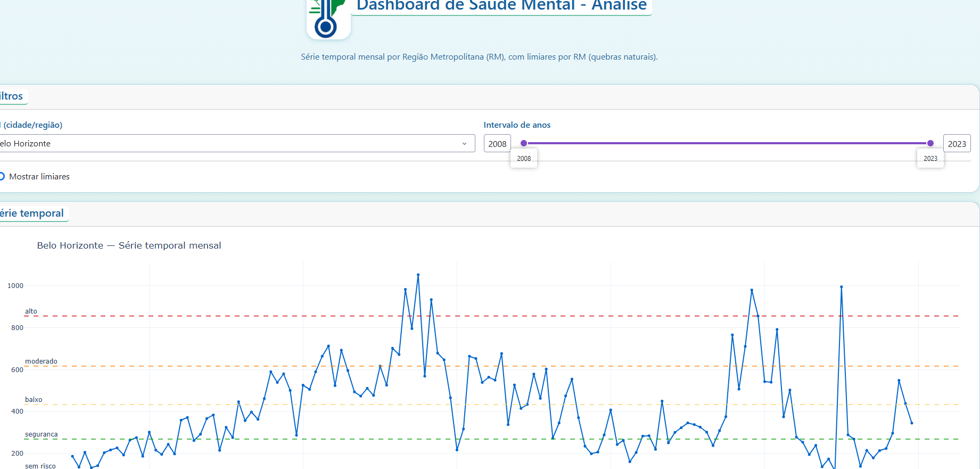
Task: Select the Série temporal section header
Action: [x=32, y=213]
